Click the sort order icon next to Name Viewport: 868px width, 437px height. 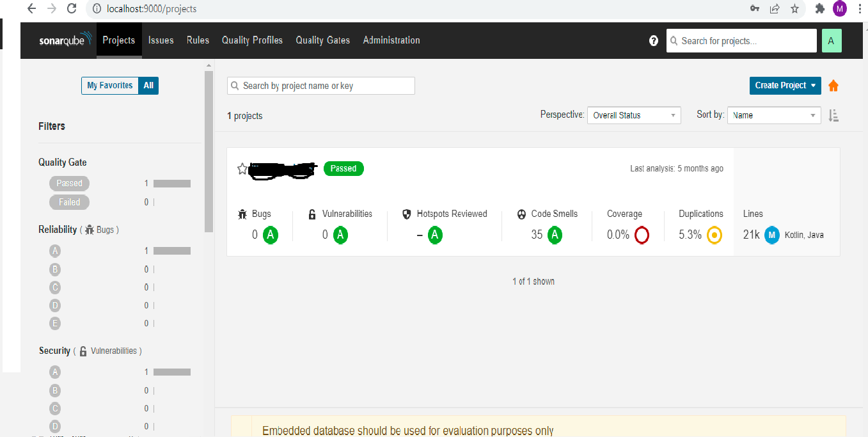click(x=833, y=115)
